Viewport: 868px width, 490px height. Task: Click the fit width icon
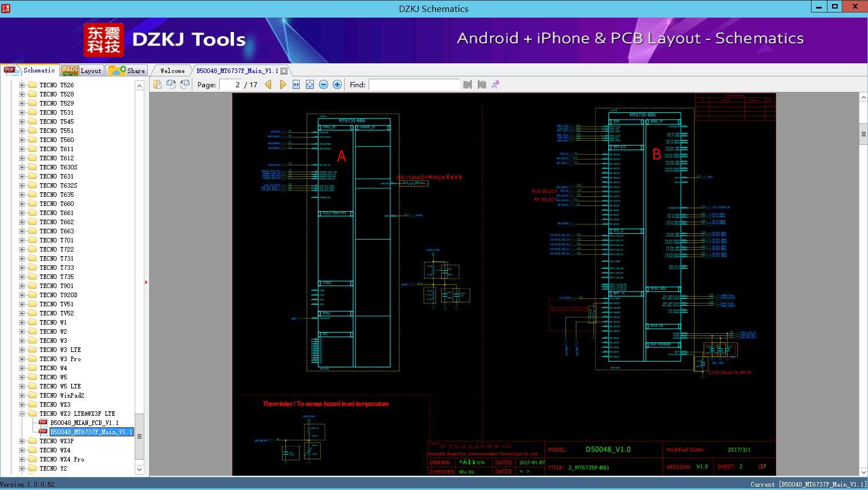tap(296, 84)
